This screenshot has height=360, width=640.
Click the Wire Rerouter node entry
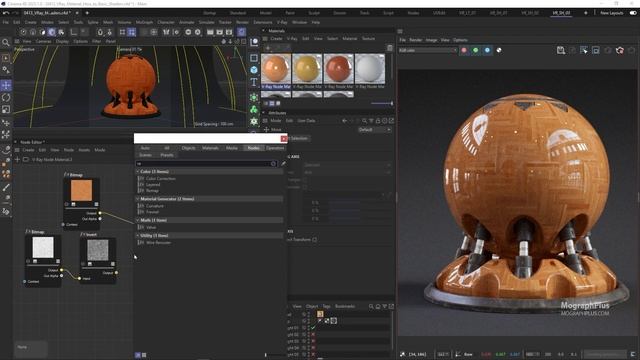[x=158, y=243]
